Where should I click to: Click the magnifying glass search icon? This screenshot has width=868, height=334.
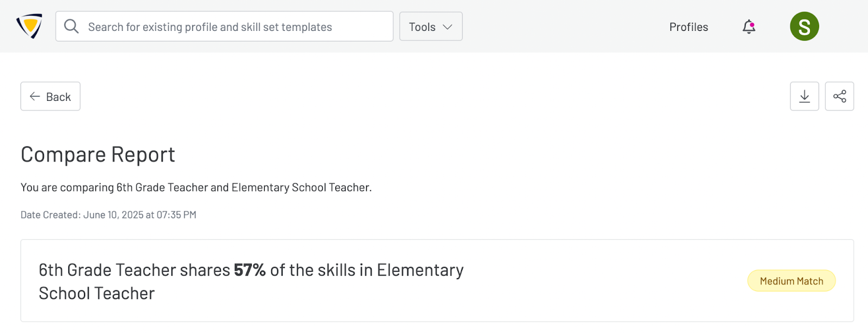coord(71,26)
